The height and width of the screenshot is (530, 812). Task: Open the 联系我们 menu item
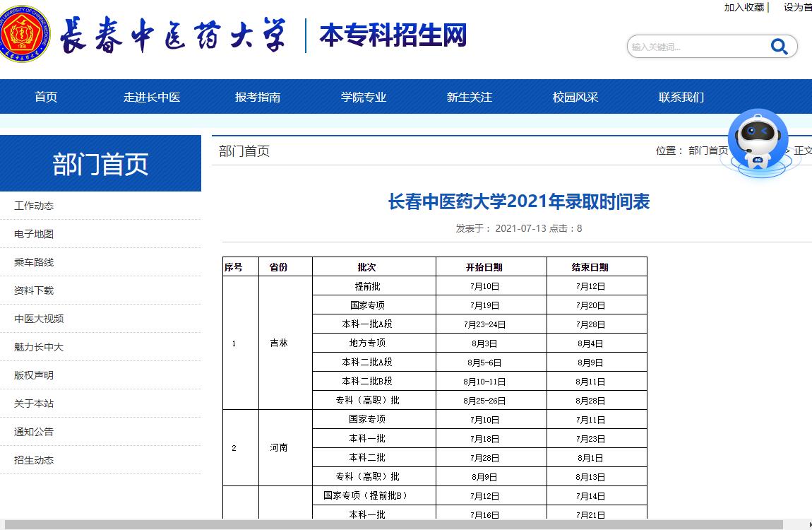(681, 97)
